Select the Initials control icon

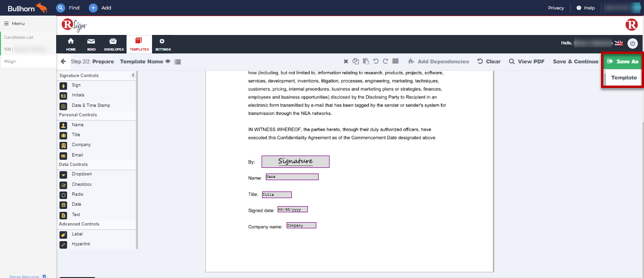pos(63,96)
